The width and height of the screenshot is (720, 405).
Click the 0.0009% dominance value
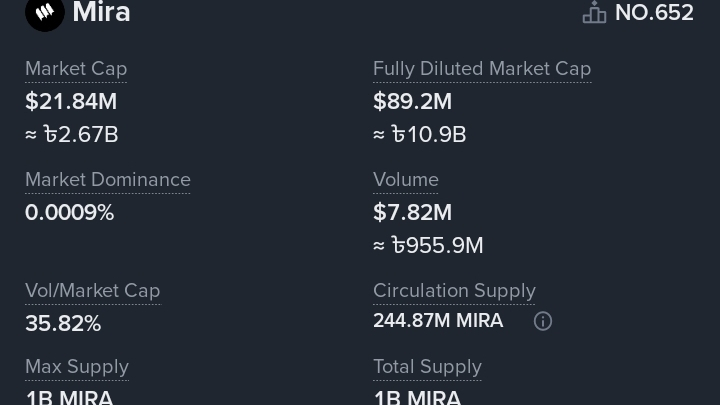(70, 212)
